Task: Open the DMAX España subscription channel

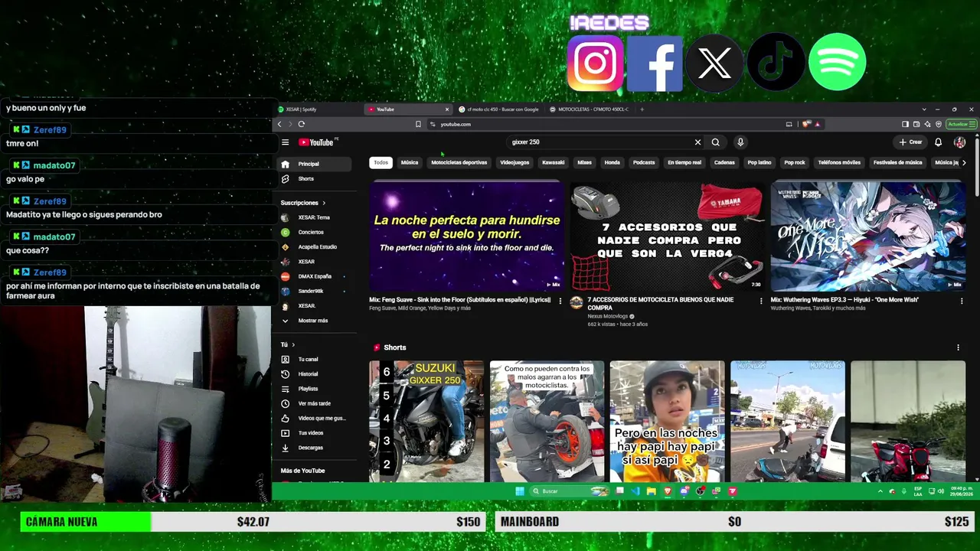Action: point(315,276)
